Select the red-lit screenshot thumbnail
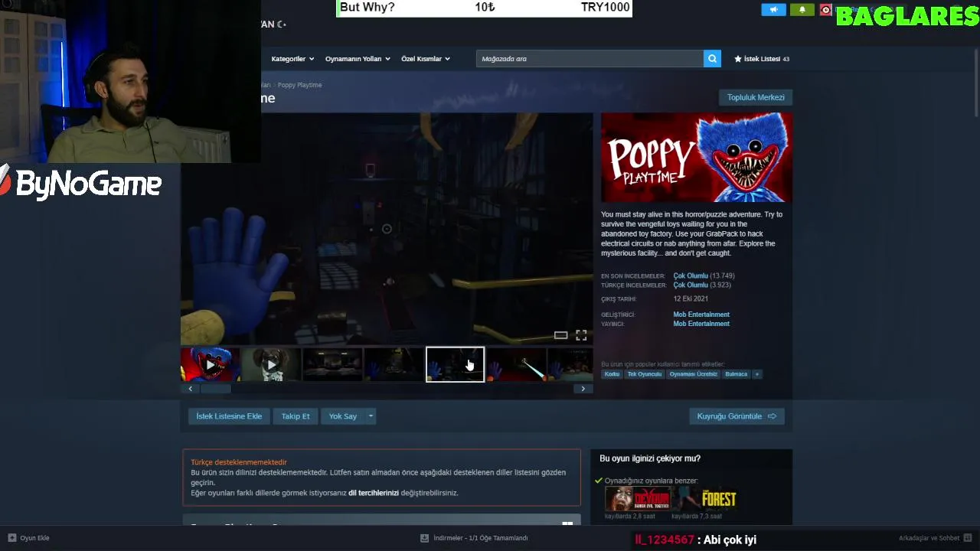Screen dimensions: 980x551 517,365
